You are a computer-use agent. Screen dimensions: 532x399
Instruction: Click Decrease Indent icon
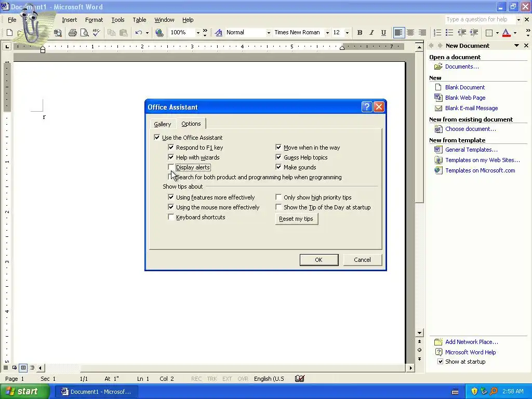[x=462, y=33]
